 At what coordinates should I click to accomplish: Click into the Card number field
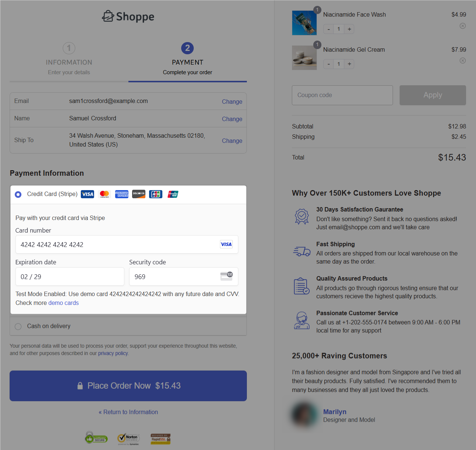(118, 244)
